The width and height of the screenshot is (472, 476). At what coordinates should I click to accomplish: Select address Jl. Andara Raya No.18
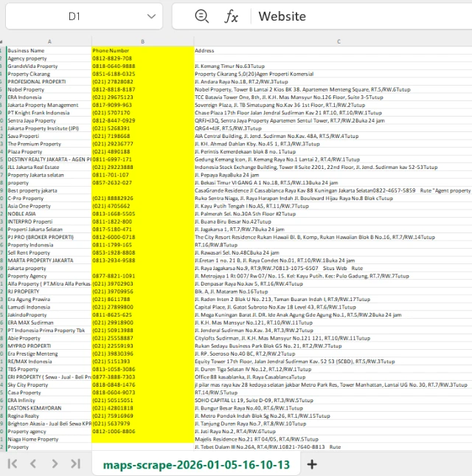click(x=333, y=82)
